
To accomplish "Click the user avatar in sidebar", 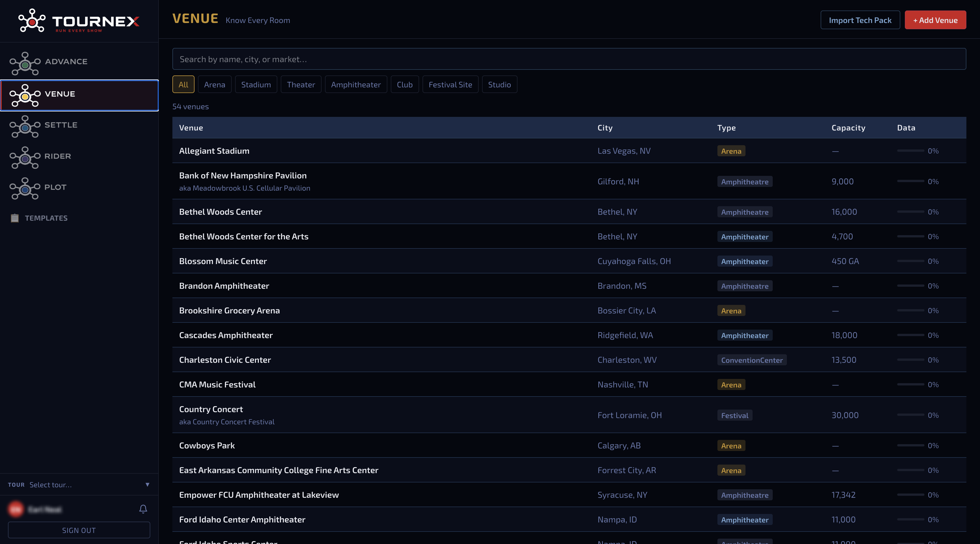I will pos(16,509).
